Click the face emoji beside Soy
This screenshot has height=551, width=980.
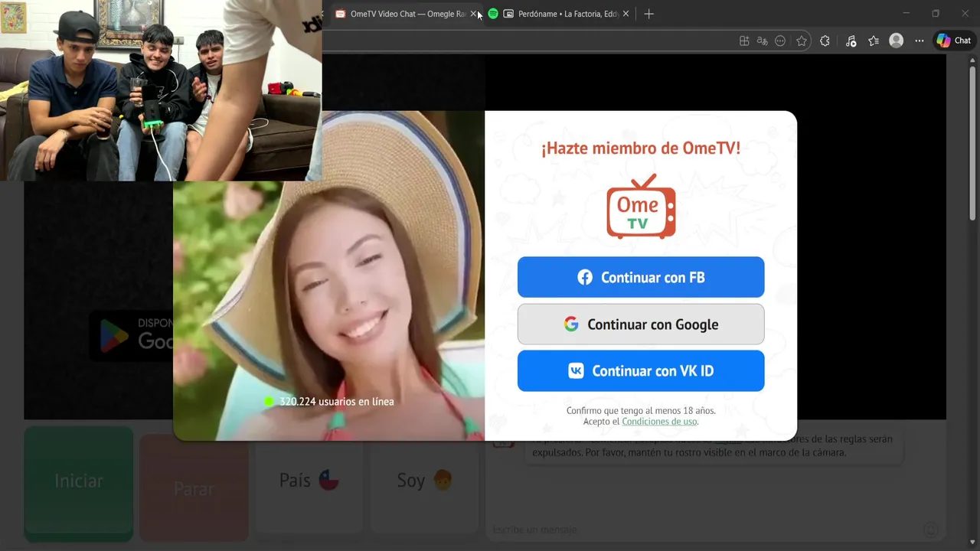coord(443,481)
